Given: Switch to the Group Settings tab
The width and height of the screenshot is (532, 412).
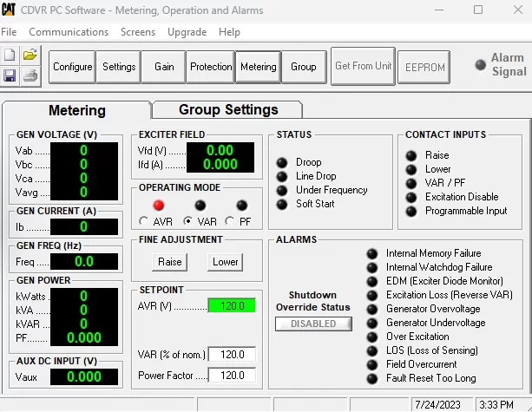Looking at the screenshot, I should click(227, 110).
